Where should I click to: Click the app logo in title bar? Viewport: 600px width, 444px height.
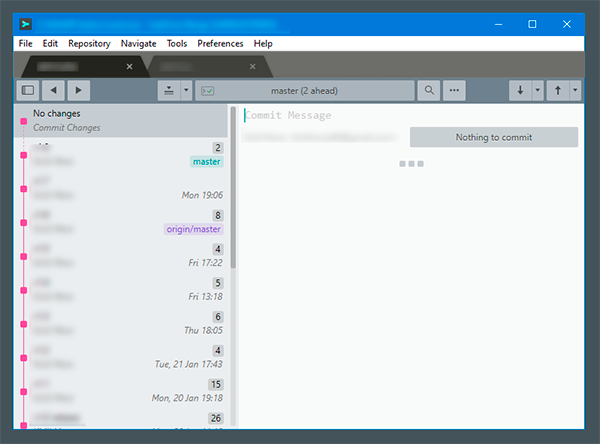click(26, 24)
